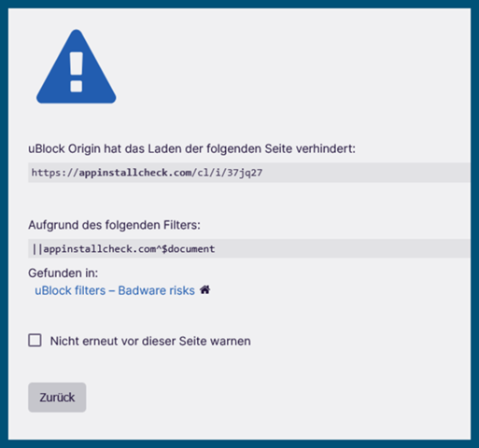The height and width of the screenshot is (448, 479).
Task: Click the $document option in the filter
Action: click(188, 249)
